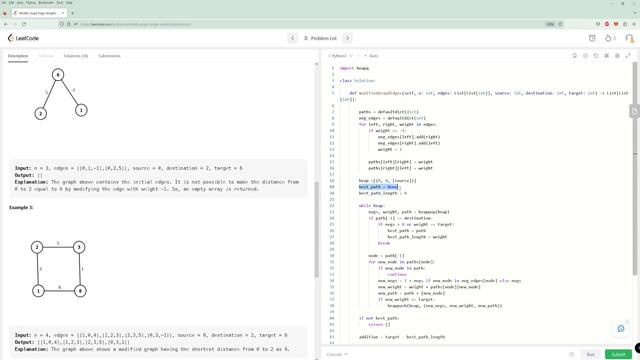Image resolution: width=640 pixels, height=360 pixels.
Task: Open the browser Tools menu
Action: pyautogui.click(x=60, y=2)
